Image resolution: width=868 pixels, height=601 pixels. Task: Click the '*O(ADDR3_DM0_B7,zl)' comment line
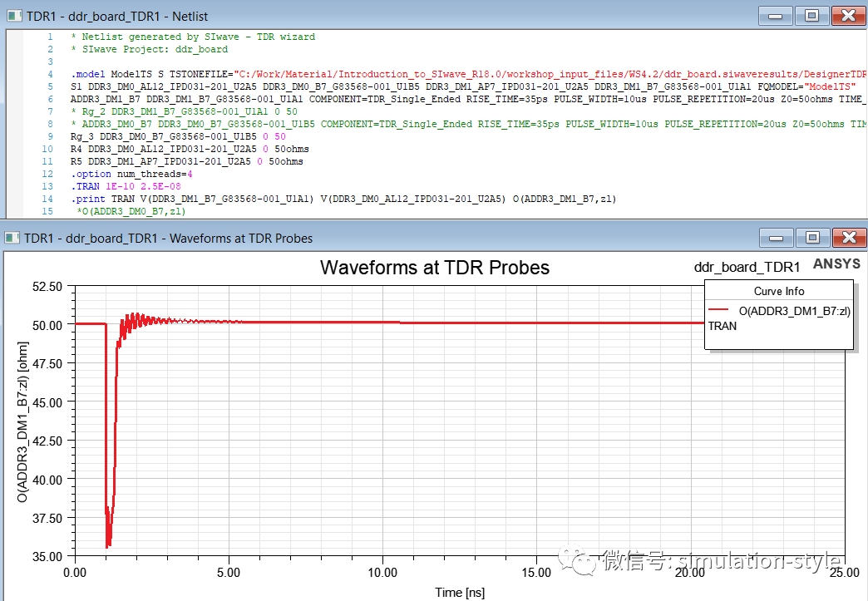pos(131,211)
